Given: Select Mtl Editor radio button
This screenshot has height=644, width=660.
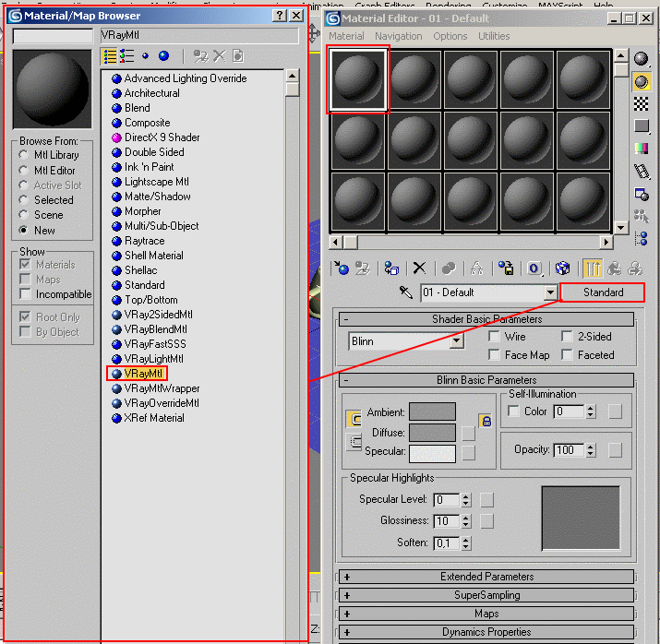Looking at the screenshot, I should click(x=24, y=171).
